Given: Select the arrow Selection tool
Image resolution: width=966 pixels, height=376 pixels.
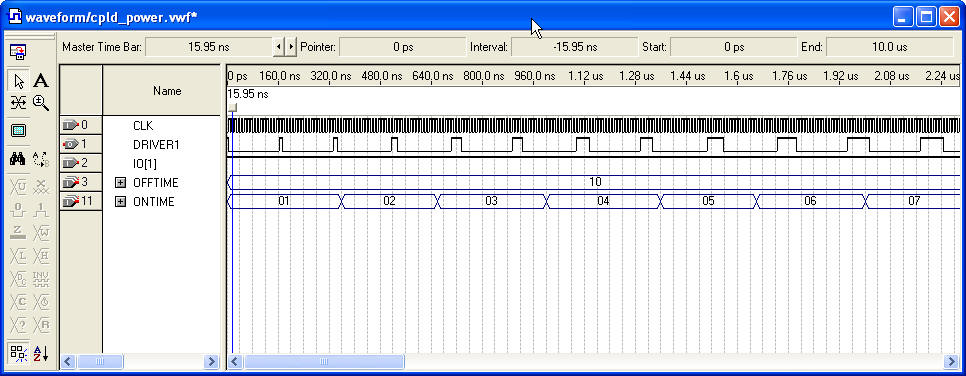Looking at the screenshot, I should click(x=18, y=81).
